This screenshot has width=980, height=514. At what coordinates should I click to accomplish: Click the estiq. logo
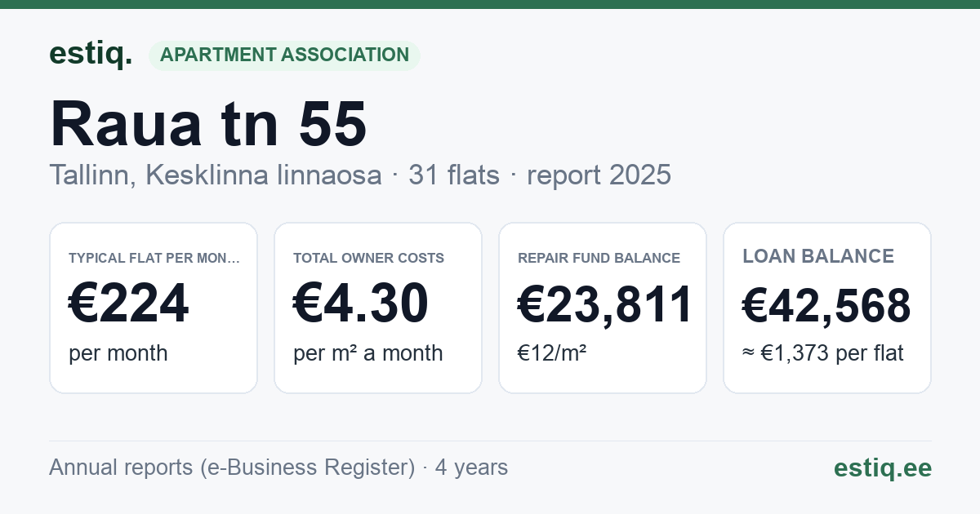(91, 54)
